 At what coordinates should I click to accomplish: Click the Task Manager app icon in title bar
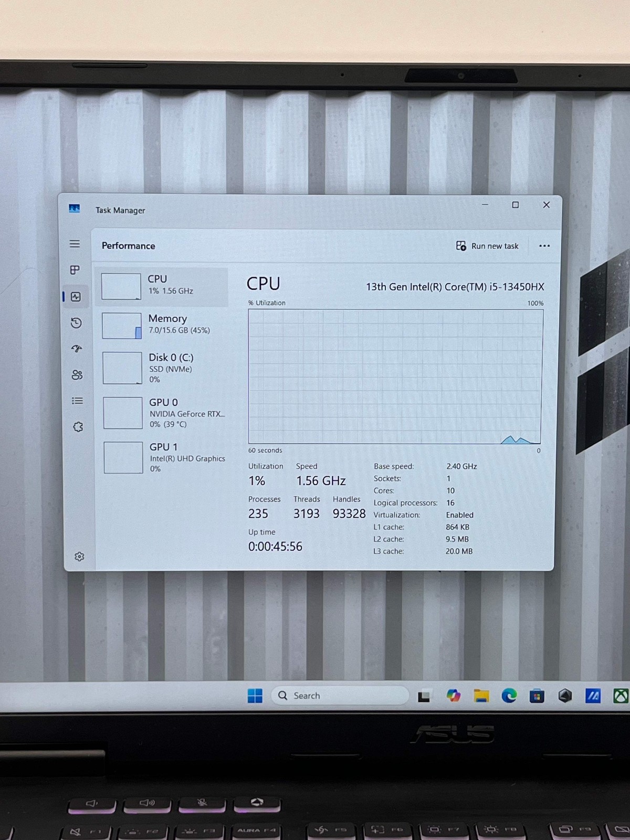pos(75,209)
